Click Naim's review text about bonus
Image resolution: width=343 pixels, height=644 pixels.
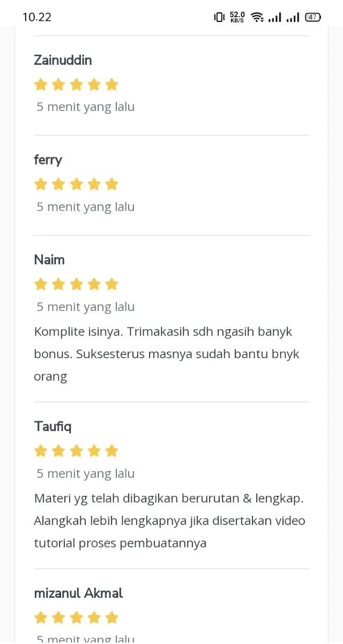click(166, 354)
